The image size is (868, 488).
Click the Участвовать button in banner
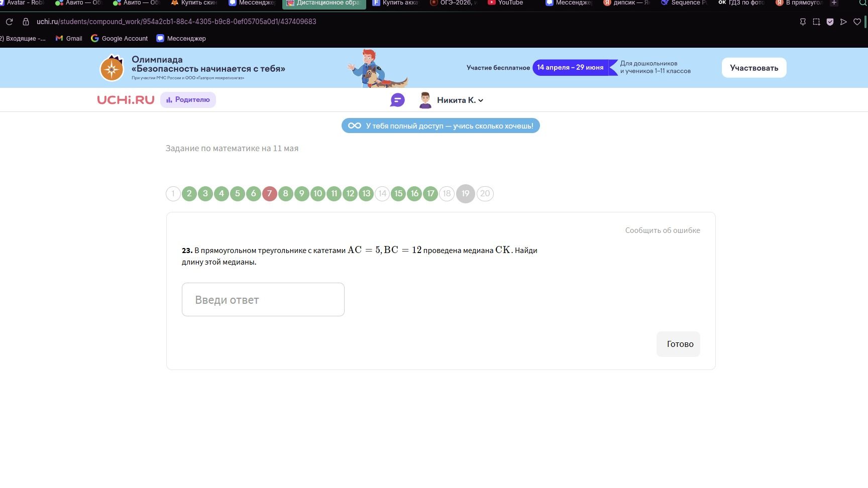[x=754, y=68]
